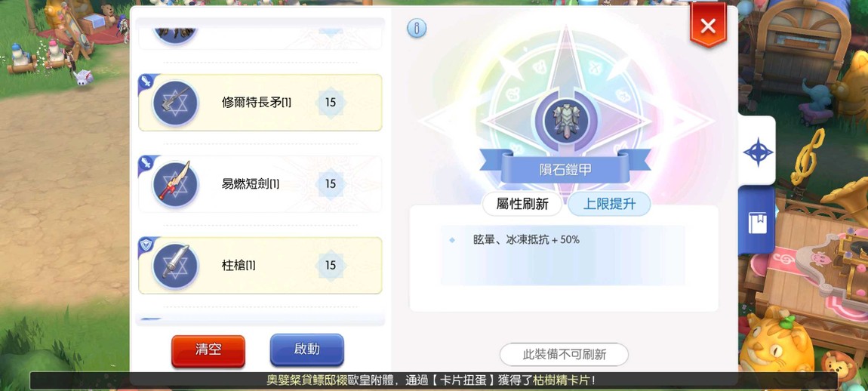Switch to the 屬性刷新 tab
This screenshot has height=391, width=868.
[x=522, y=204]
